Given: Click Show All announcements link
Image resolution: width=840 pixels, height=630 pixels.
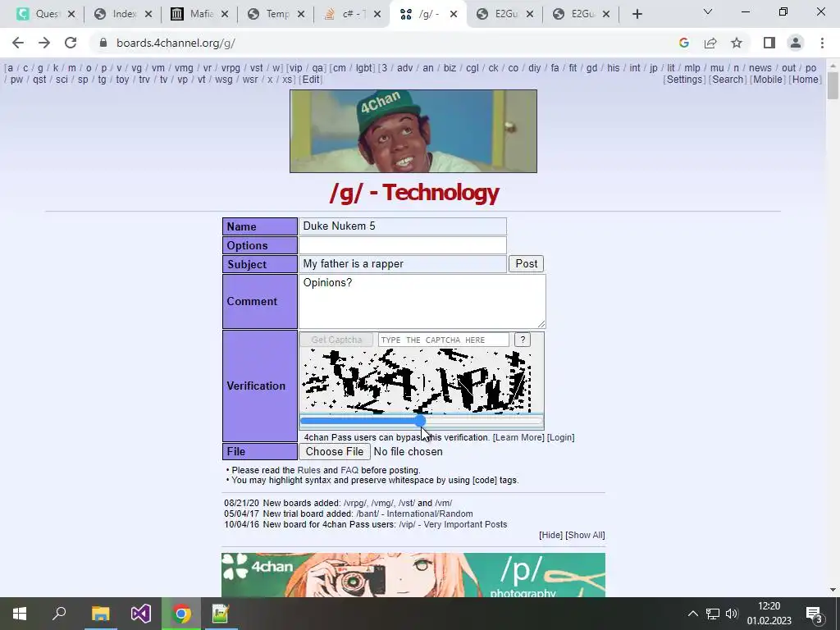Looking at the screenshot, I should click(585, 535).
